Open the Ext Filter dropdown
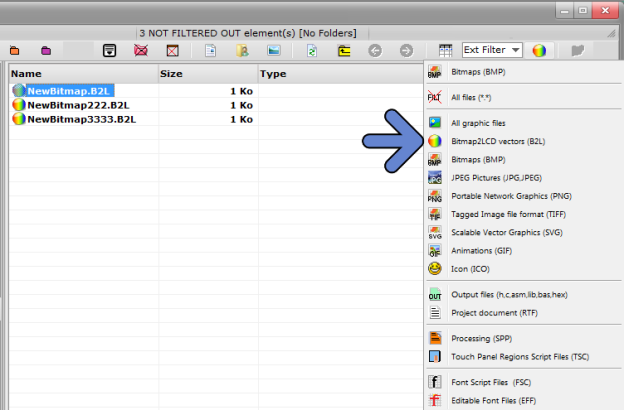Screen dimensions: 624x410 pos(492,50)
